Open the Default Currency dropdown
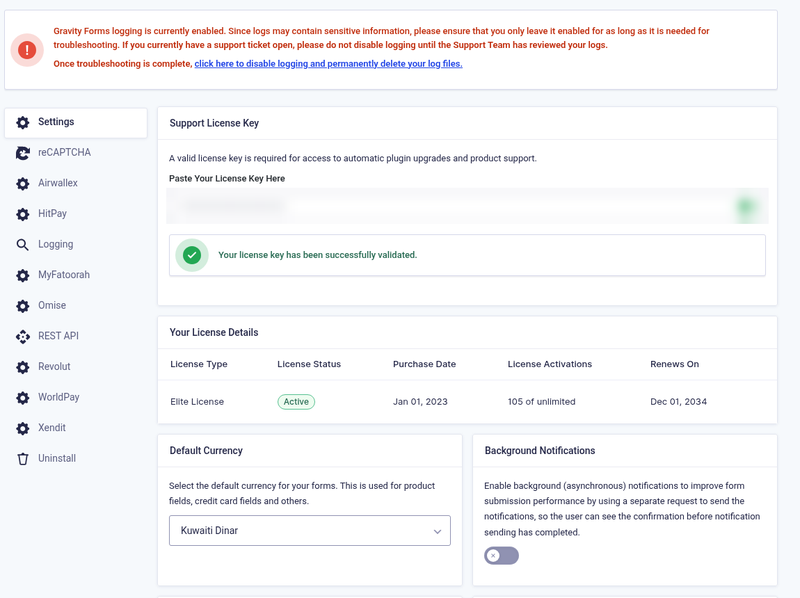This screenshot has height=598, width=800. (310, 531)
